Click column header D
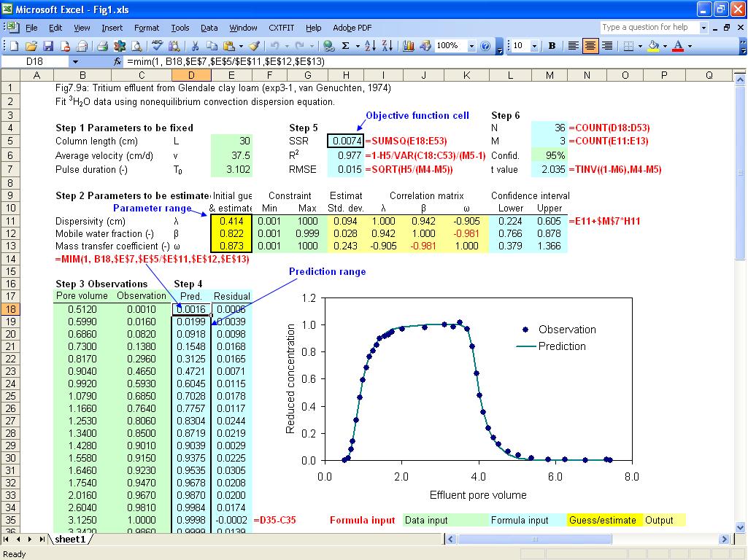The image size is (748, 560). pos(191,75)
